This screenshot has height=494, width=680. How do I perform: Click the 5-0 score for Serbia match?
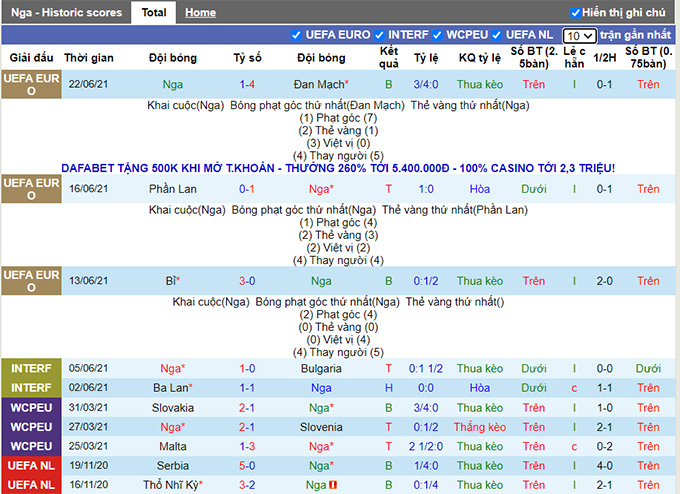[252, 465]
